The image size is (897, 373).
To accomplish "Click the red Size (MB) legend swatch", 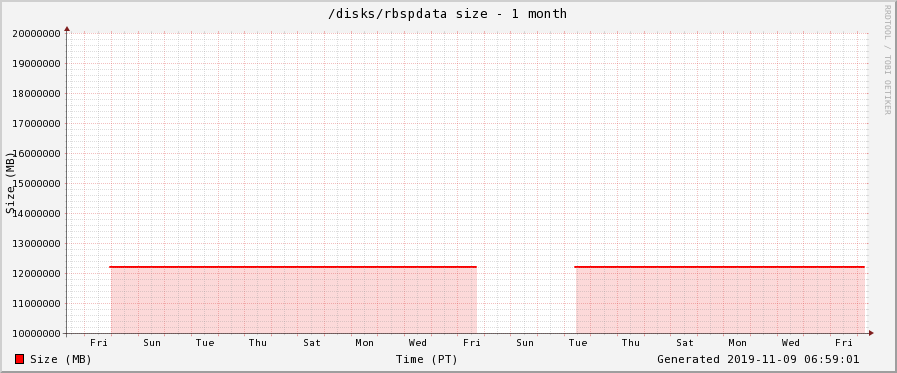I will click(19, 359).
